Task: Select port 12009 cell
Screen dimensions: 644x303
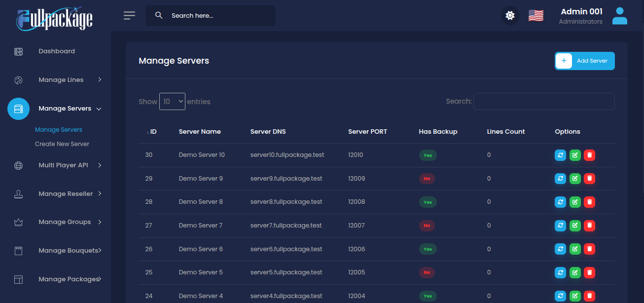Action: (x=357, y=179)
